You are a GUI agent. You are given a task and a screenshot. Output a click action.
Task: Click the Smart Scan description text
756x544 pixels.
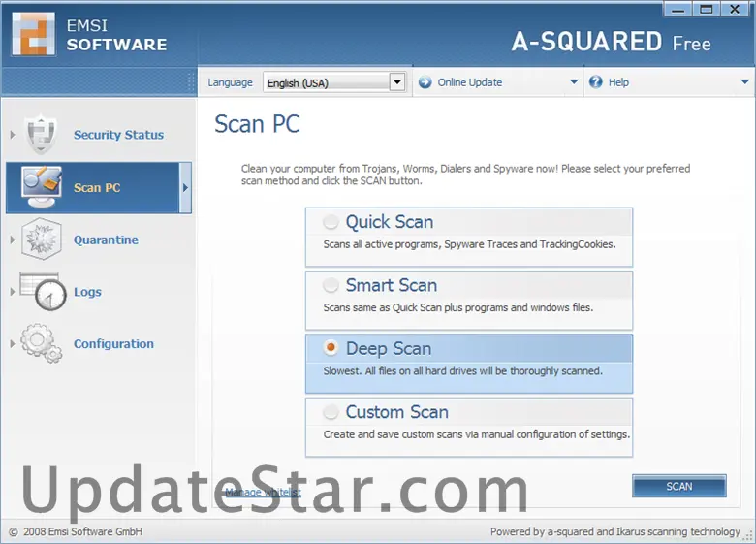tap(458, 307)
